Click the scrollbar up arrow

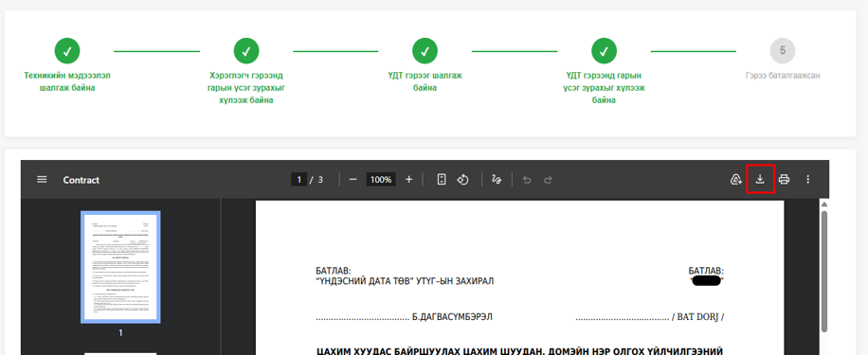[x=823, y=204]
